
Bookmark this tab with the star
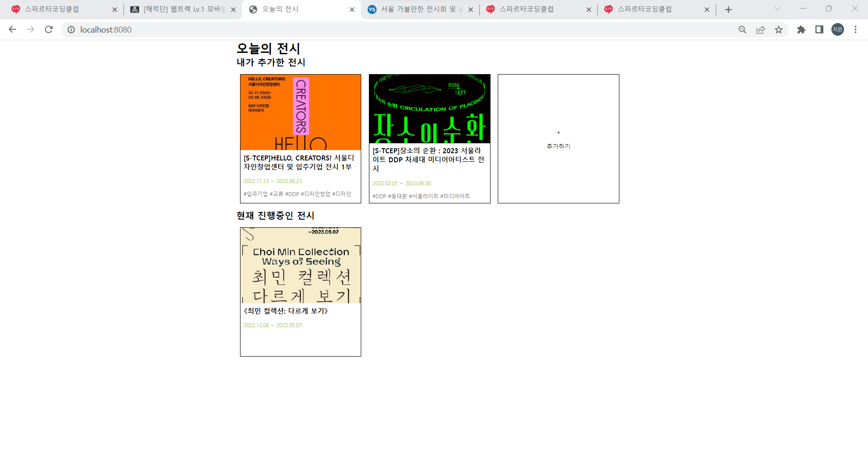click(x=778, y=29)
